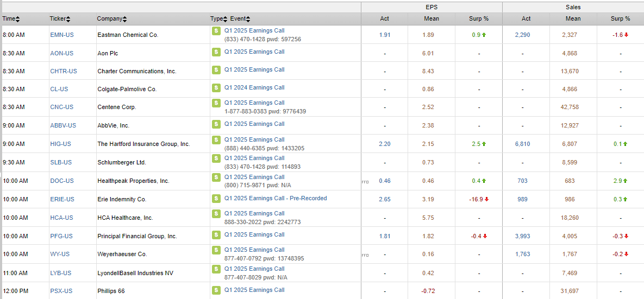Sort the table by Event column
Screen dimensions: 644x299
click(x=240, y=19)
